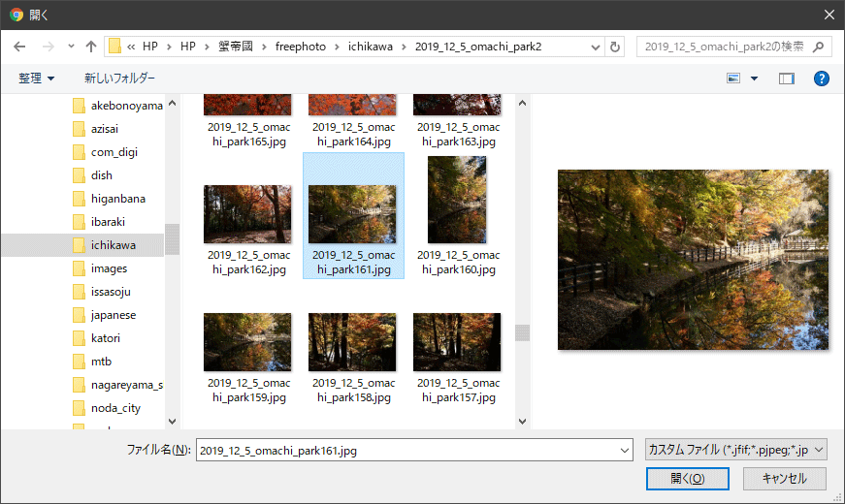845x504 pixels.
Task: Open the view options dropdown arrow
Action: [x=754, y=79]
